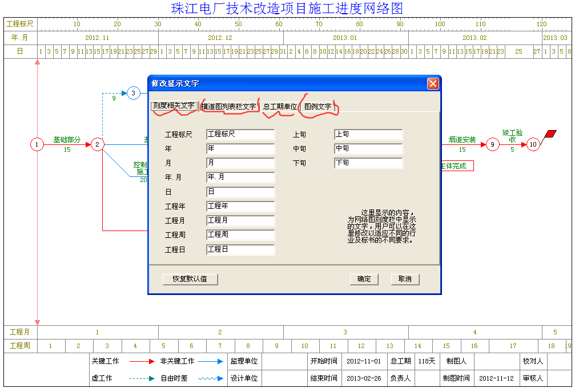Click the start date 2012-11-01 cell
579x392 pixels.
364,361
